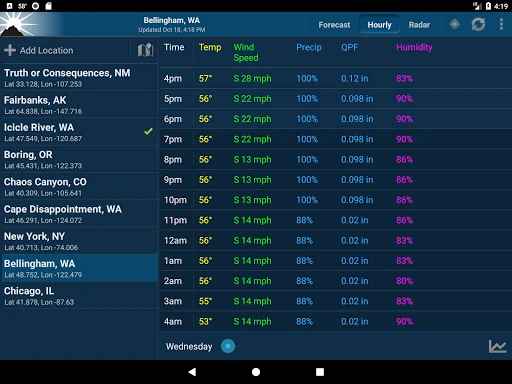Tap Android recent apps button

(x=320, y=372)
